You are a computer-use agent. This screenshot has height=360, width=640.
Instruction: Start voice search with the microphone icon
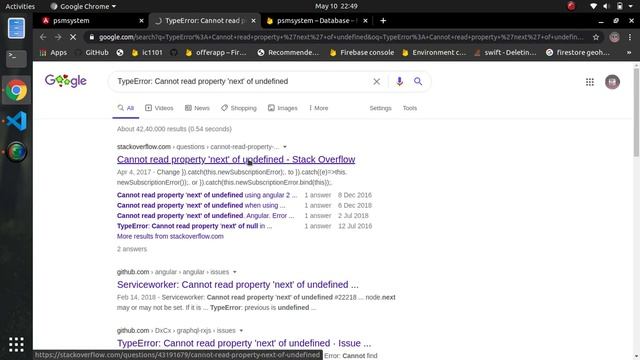pos(399,81)
